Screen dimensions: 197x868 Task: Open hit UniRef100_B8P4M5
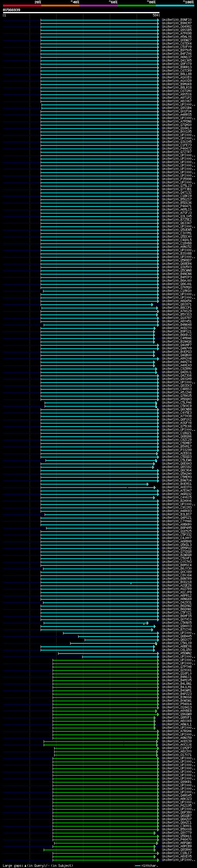coord(176,528)
